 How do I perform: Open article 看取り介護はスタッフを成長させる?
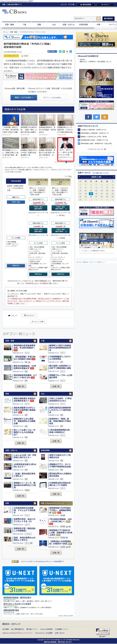(x=60, y=456)
